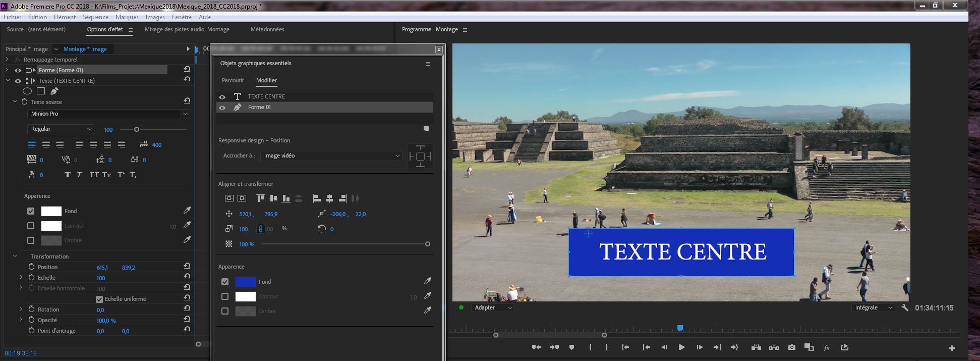
Task: Select the ellipse mask tool
Action: tap(27, 91)
